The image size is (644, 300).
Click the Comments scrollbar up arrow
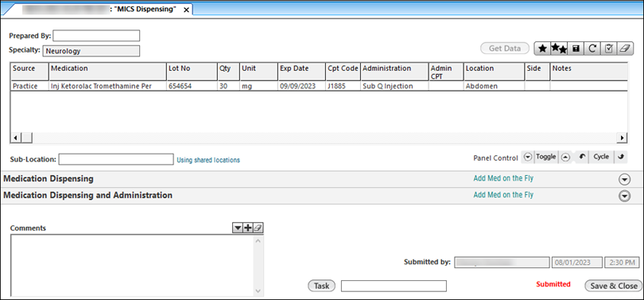(x=258, y=241)
